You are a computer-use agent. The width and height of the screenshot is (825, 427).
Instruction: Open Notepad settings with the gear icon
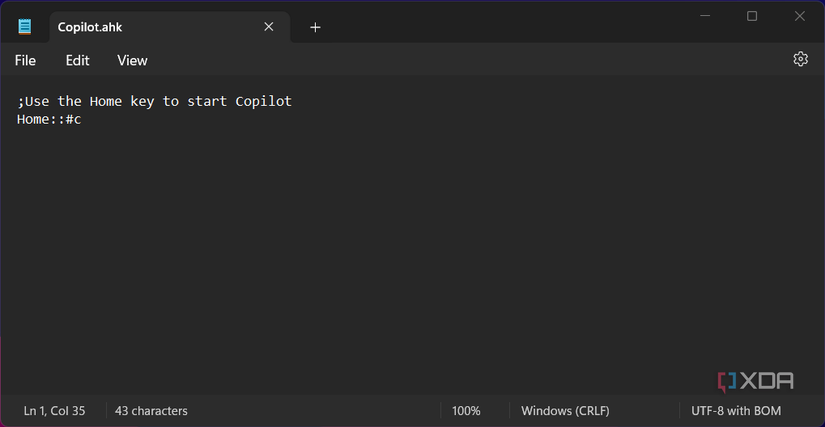tap(800, 59)
